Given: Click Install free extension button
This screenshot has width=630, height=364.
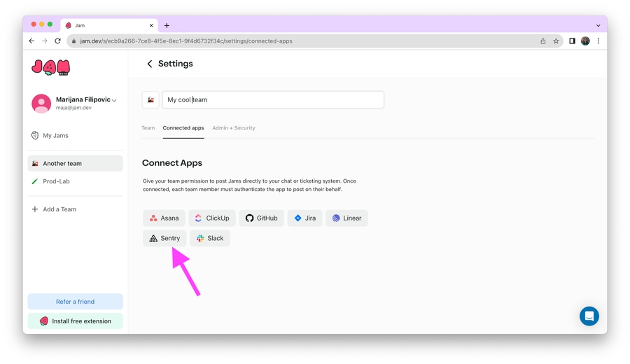Looking at the screenshot, I should pyautogui.click(x=75, y=321).
